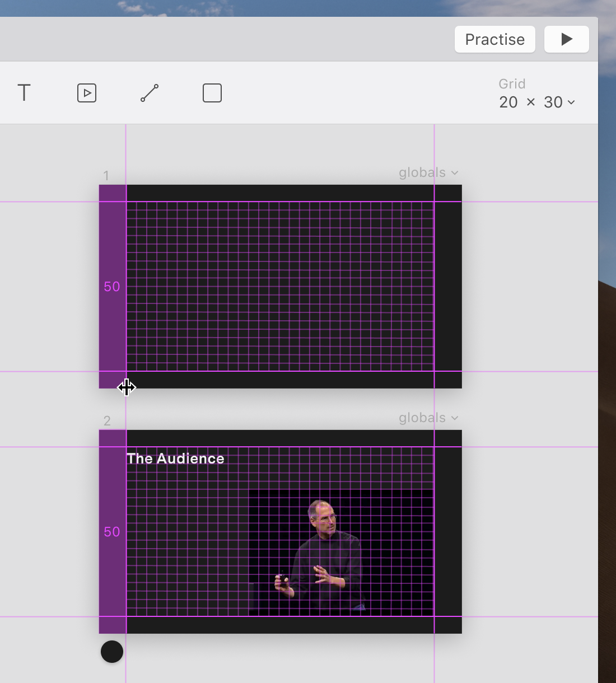
Task: Select 'The Audience' title text
Action: tap(175, 459)
